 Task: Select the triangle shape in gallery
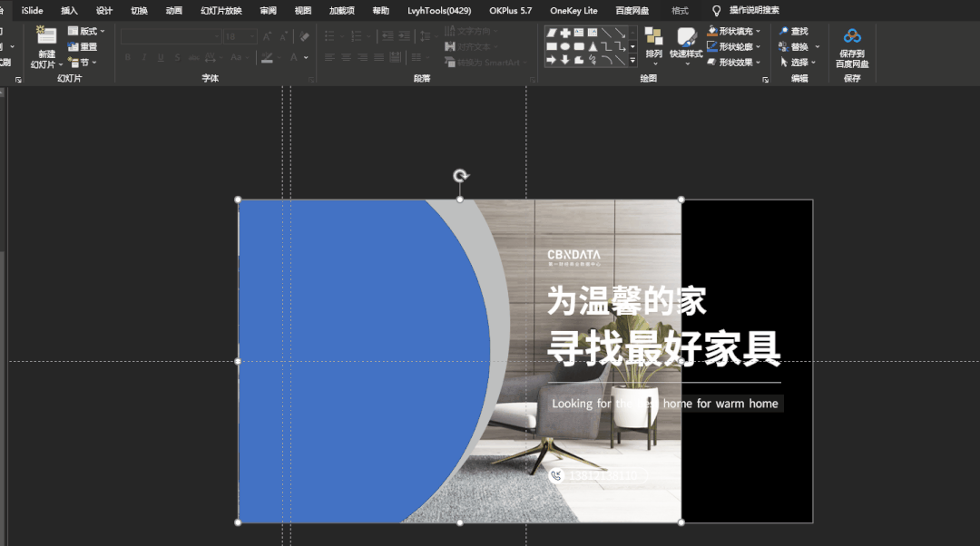click(x=593, y=47)
